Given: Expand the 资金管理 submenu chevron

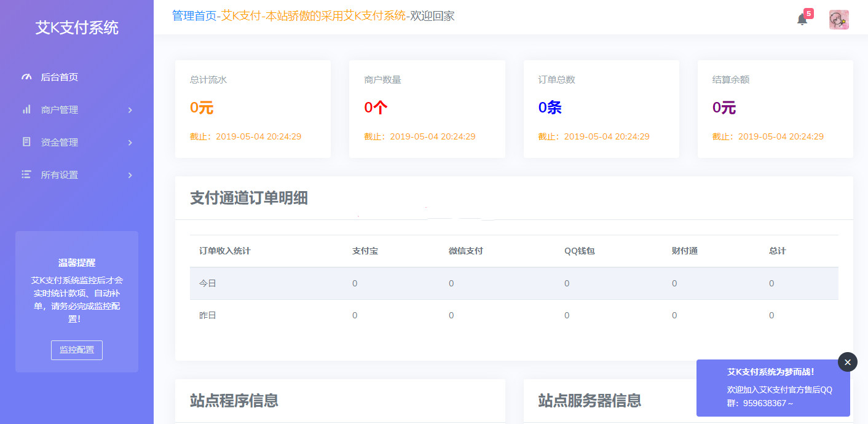Looking at the screenshot, I should point(129,143).
